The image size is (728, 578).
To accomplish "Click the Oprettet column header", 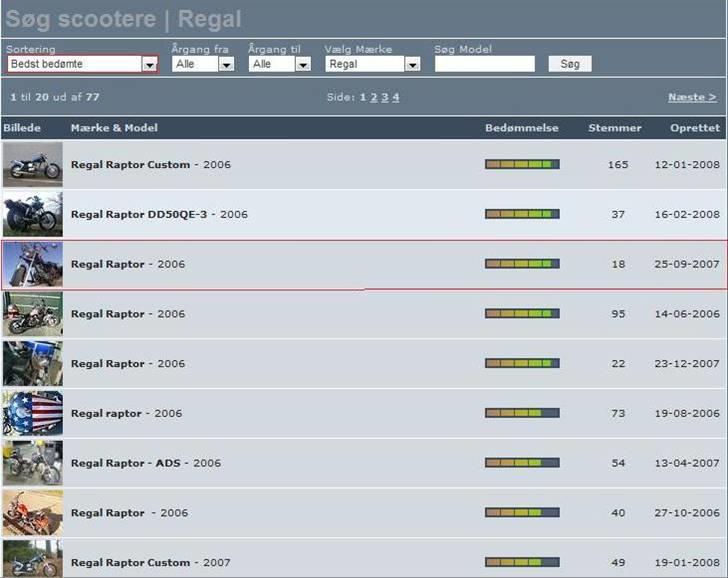I will coord(695,128).
